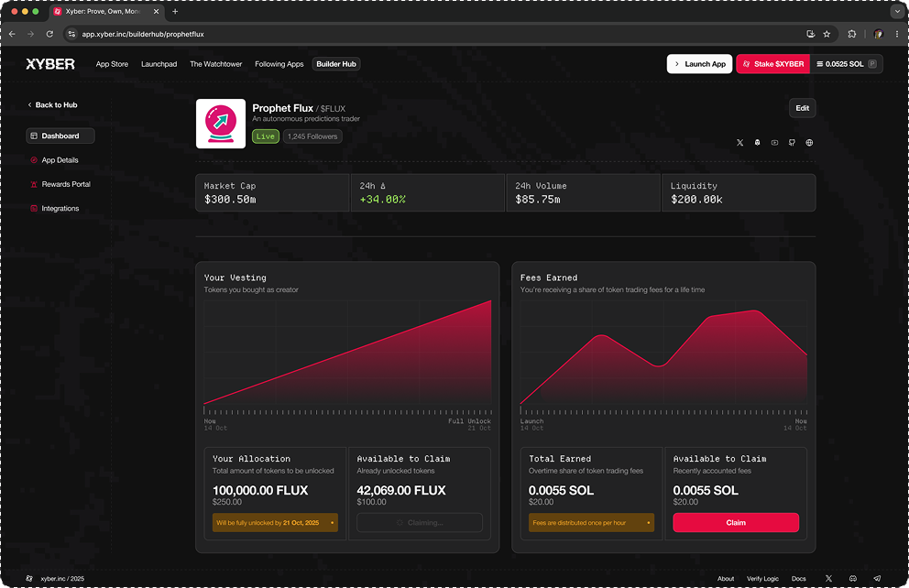The image size is (909, 588).
Task: Go Back to Hub via chevron link
Action: (x=52, y=105)
